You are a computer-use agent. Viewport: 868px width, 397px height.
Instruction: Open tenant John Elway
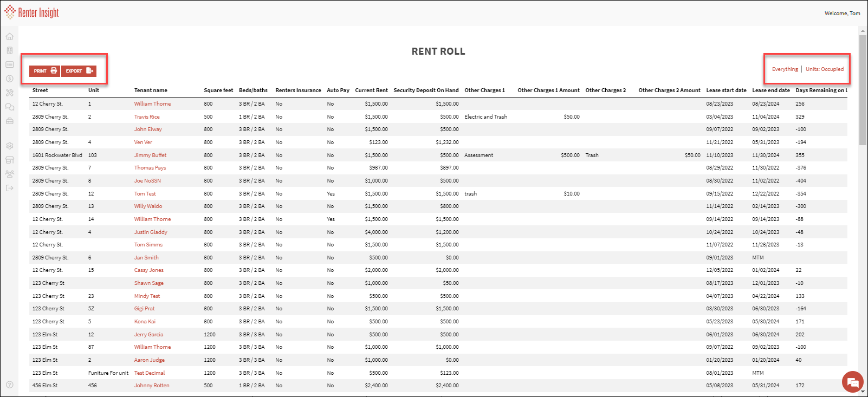[148, 129]
